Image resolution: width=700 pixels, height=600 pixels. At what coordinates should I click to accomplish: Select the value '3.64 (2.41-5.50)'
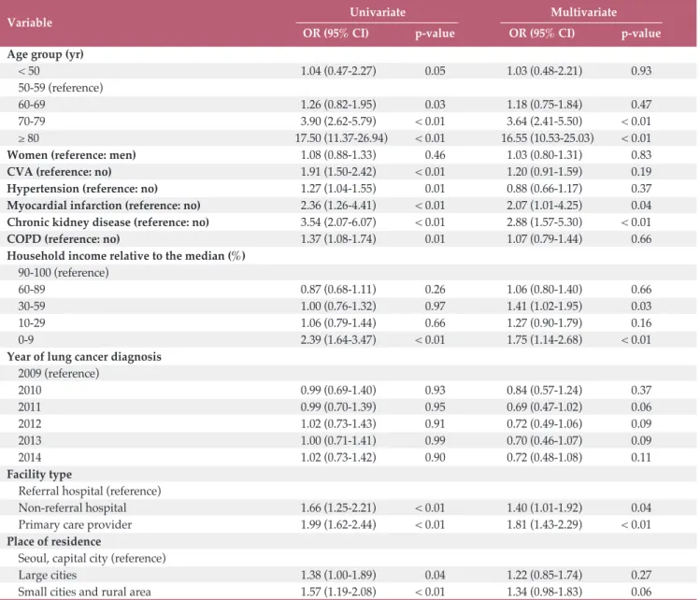pyautogui.click(x=544, y=121)
